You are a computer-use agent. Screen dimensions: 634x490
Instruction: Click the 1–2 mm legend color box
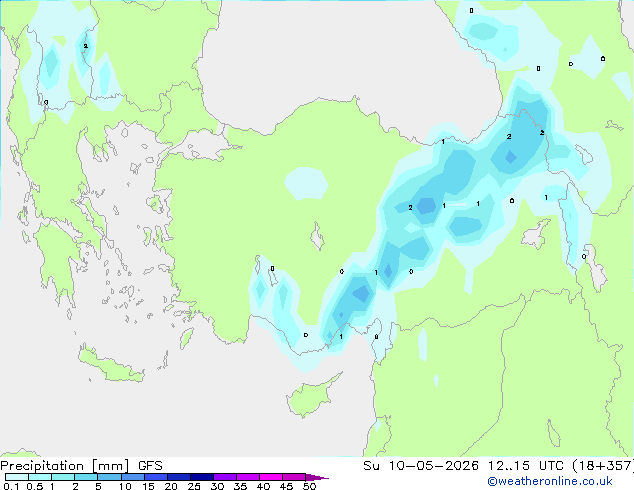tap(63, 477)
